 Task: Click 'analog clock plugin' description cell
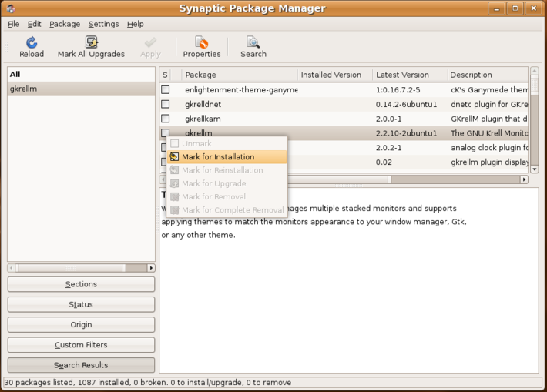coord(489,148)
